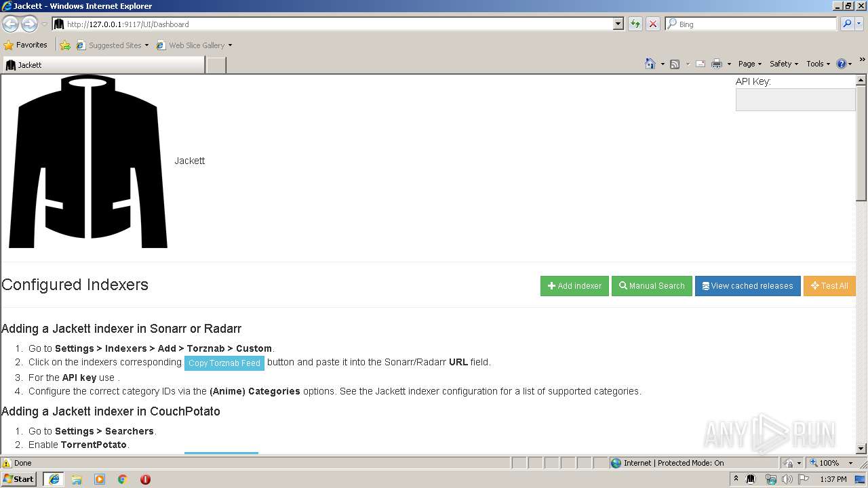Open the Favorites star button
This screenshot has height=488, width=868.
[26, 45]
